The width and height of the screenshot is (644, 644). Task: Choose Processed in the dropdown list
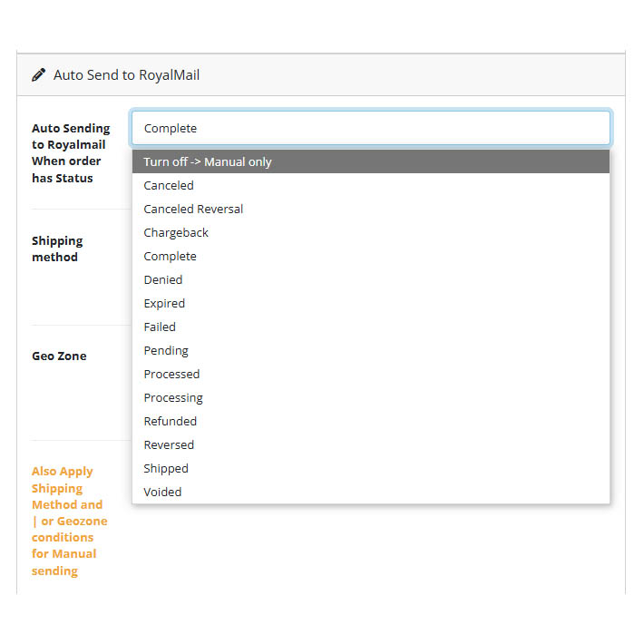371,375
